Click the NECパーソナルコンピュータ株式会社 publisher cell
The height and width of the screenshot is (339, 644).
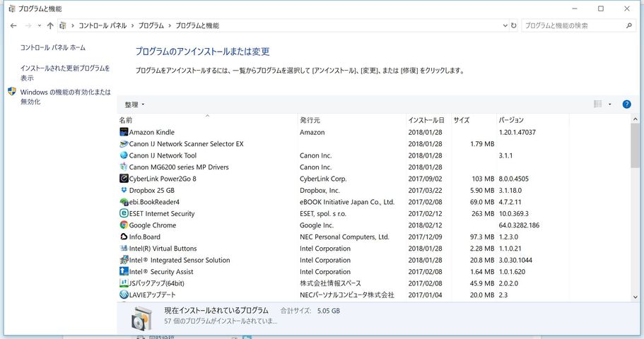[347, 295]
